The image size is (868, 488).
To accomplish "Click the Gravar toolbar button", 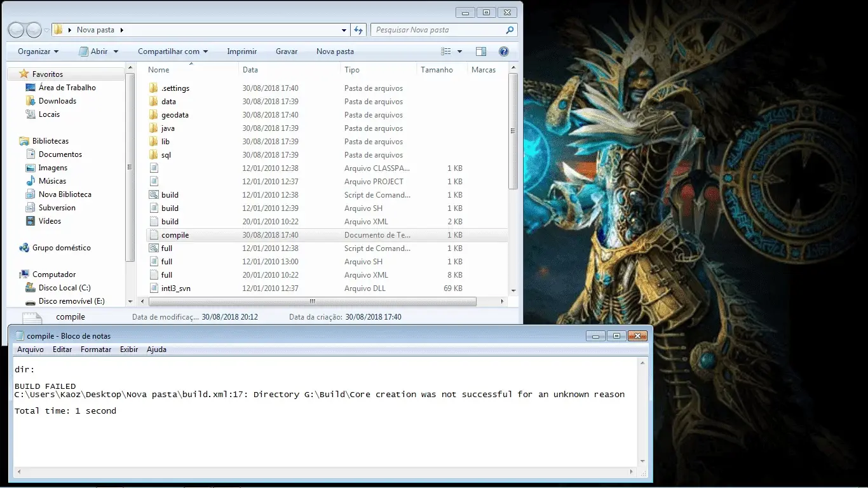I will (x=287, y=51).
